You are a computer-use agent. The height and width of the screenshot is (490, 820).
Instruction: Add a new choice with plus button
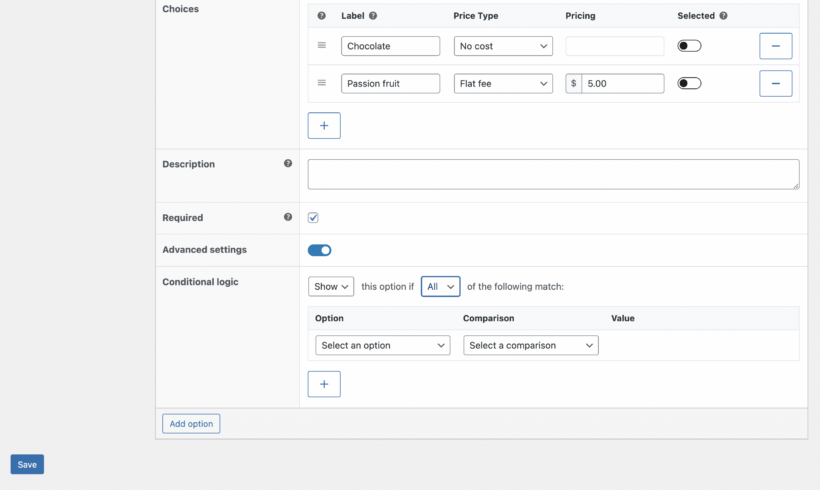coord(324,126)
